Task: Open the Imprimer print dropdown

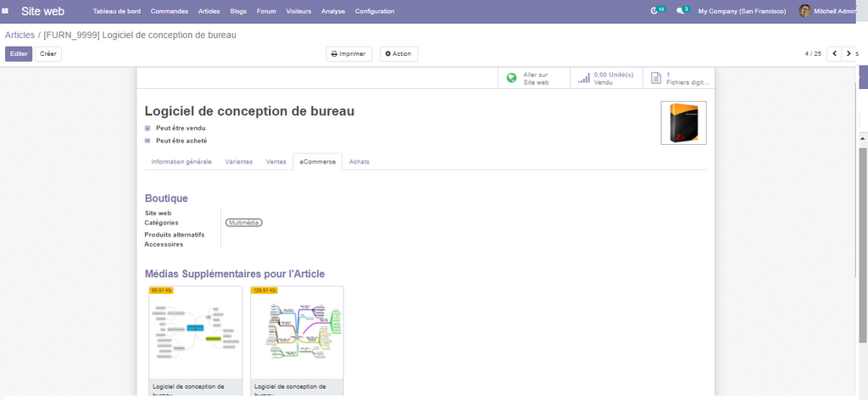Action: (348, 53)
